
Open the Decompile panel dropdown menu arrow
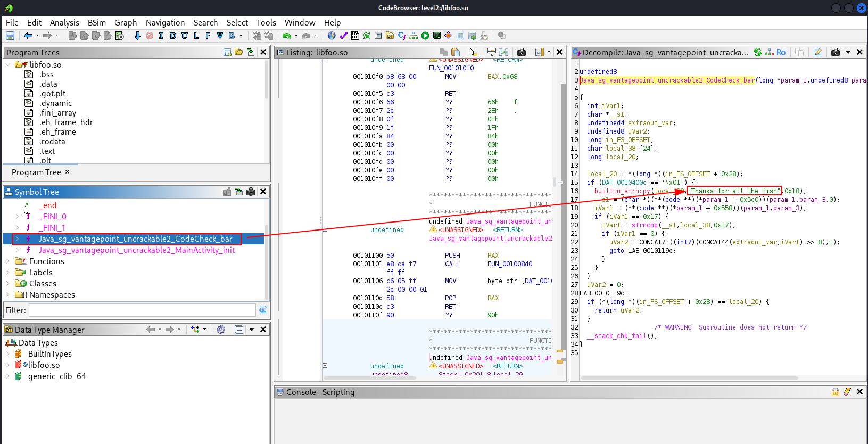tap(848, 52)
